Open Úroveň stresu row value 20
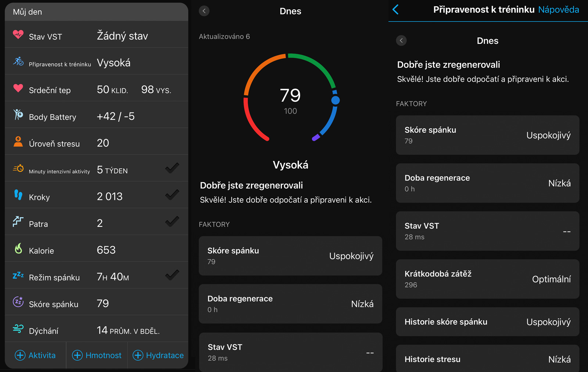The height and width of the screenshot is (372, 588). click(x=97, y=142)
